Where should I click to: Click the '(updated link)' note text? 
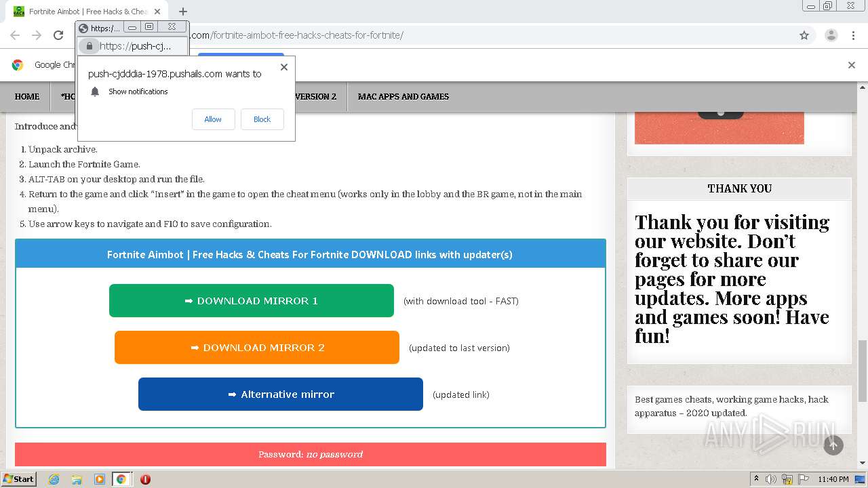click(x=461, y=394)
